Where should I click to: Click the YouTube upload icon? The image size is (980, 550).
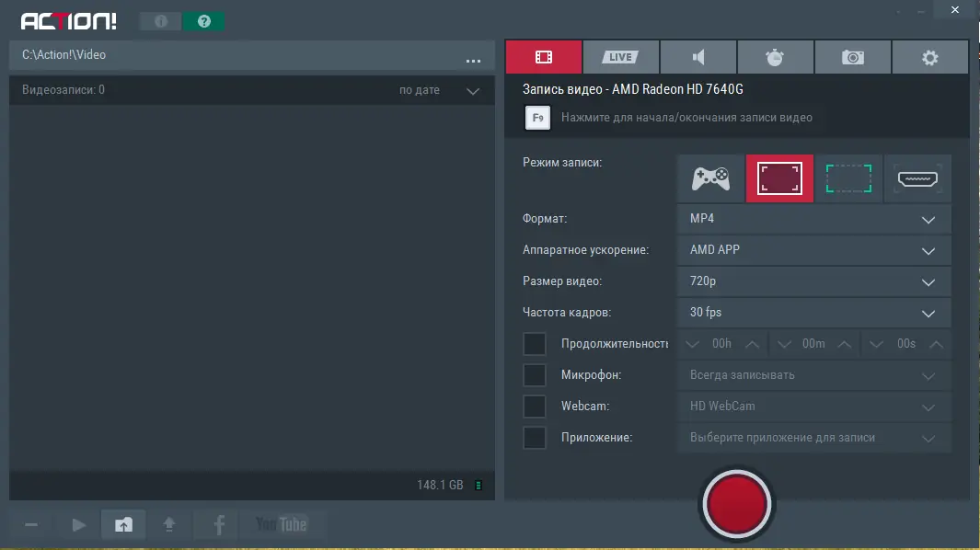click(x=282, y=524)
